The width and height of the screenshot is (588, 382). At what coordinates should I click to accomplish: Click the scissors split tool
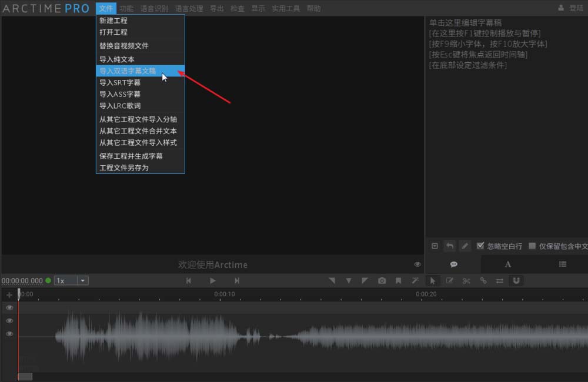pyautogui.click(x=466, y=281)
